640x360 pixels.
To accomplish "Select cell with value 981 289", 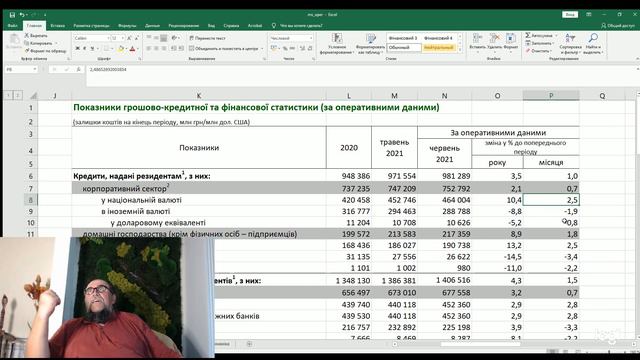I will click(x=444, y=176).
